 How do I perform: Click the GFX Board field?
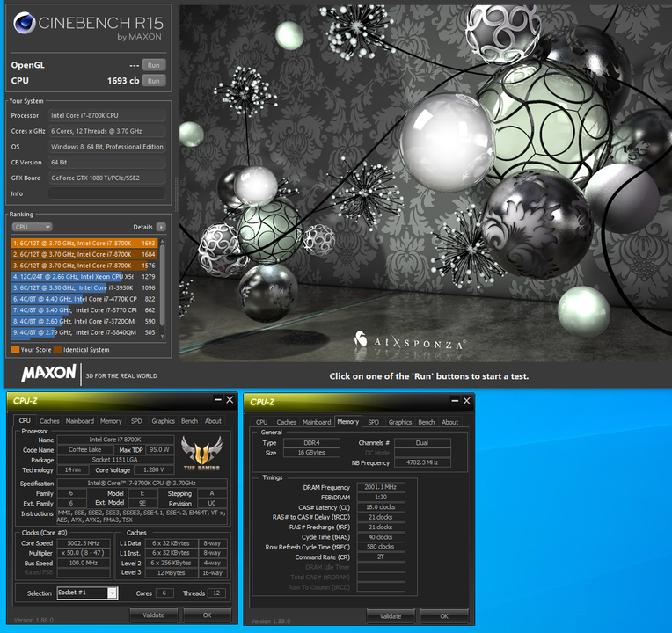106,178
